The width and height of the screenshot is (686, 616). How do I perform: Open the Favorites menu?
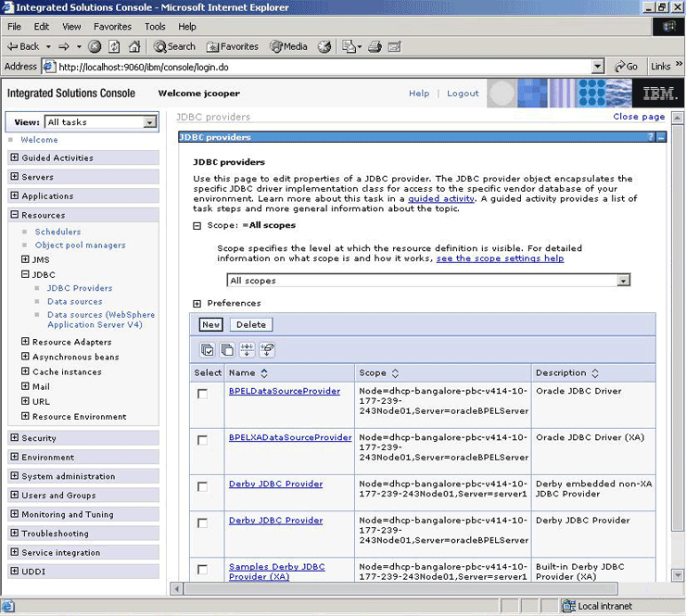point(112,27)
